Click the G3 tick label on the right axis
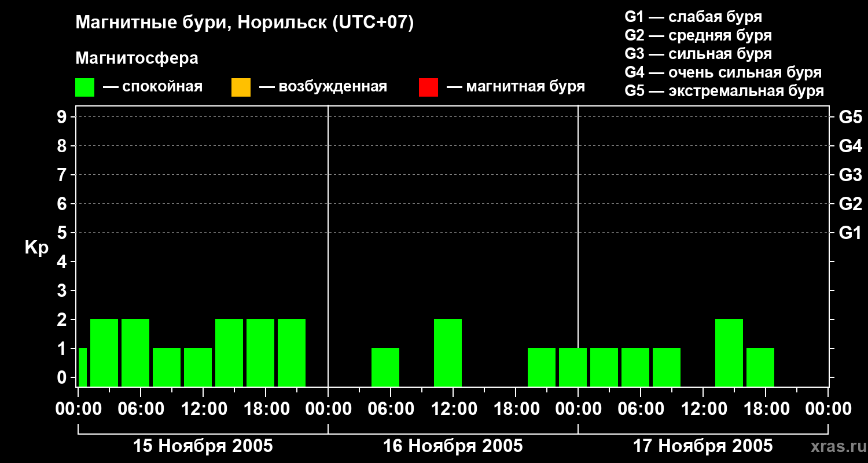This screenshot has height=463, width=868. 850,175
